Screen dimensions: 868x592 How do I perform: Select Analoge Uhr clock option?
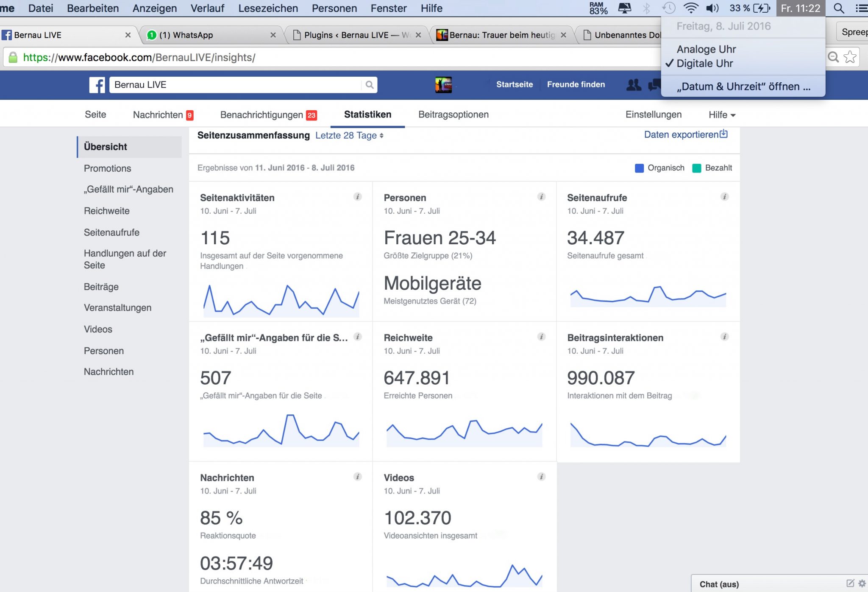click(706, 49)
